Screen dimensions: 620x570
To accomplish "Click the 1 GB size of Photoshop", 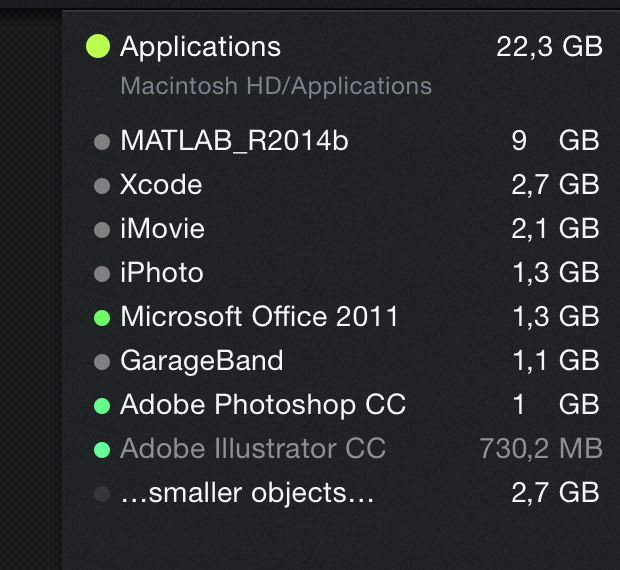I will click(556, 405).
